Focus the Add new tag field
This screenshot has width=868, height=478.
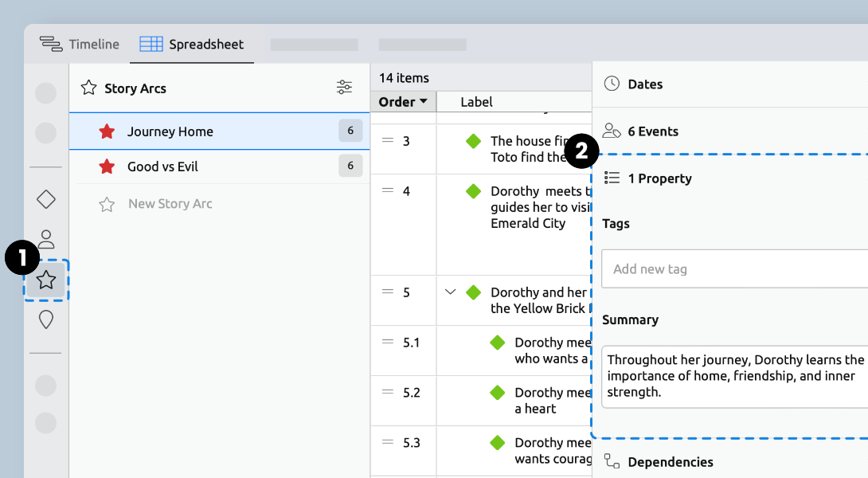pos(734,268)
